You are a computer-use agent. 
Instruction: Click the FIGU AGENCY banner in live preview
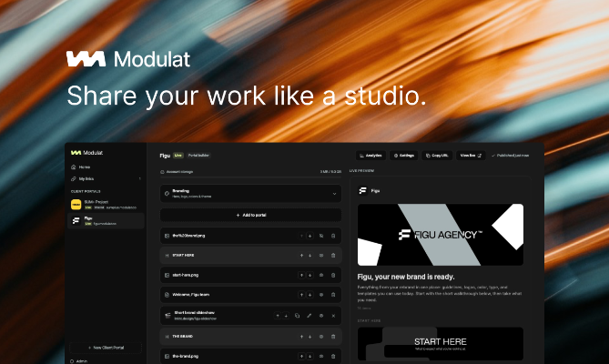tap(441, 235)
